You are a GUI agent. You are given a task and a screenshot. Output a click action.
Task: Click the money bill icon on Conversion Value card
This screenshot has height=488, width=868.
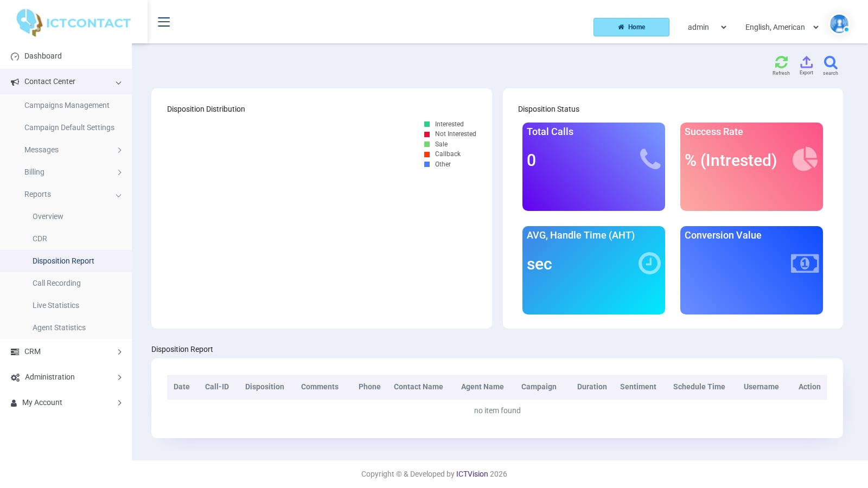click(805, 264)
